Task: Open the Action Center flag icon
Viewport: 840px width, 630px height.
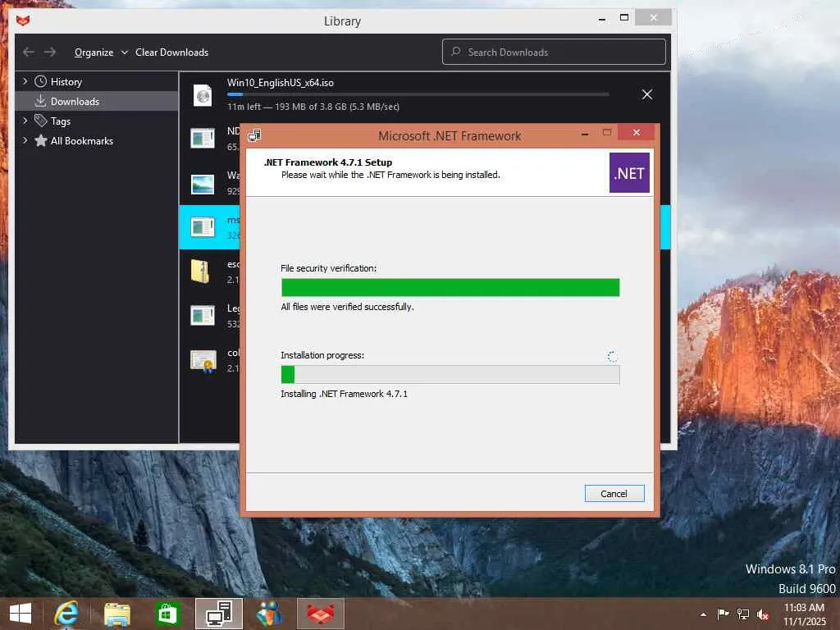Action: click(723, 614)
